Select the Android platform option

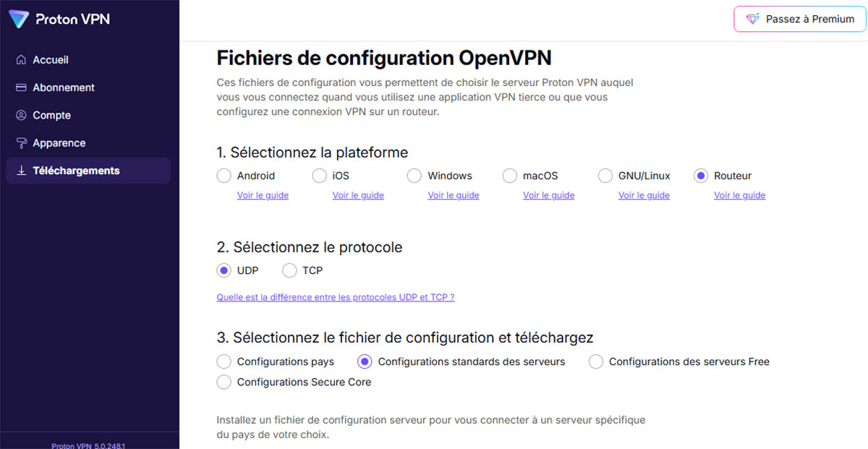[x=224, y=175]
